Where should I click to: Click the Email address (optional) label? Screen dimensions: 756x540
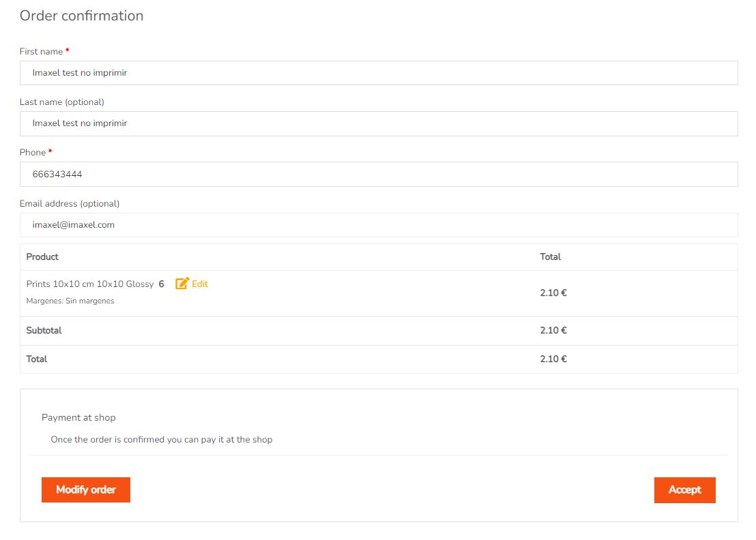pyautogui.click(x=70, y=203)
